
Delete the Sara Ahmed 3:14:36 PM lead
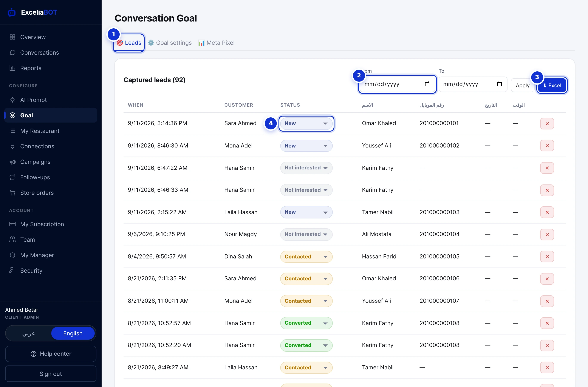(x=547, y=124)
